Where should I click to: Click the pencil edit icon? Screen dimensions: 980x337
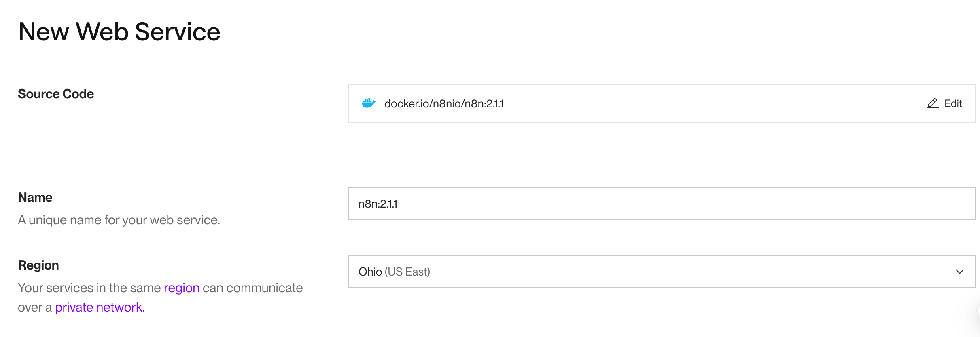[933, 103]
